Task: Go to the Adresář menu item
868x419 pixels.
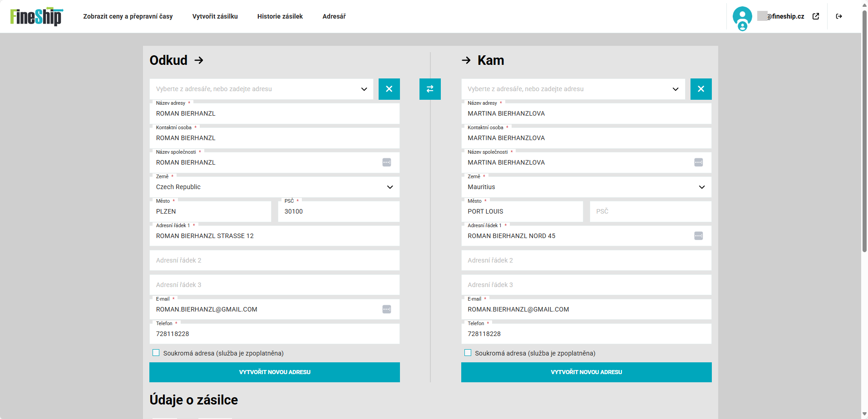Action: click(x=334, y=16)
